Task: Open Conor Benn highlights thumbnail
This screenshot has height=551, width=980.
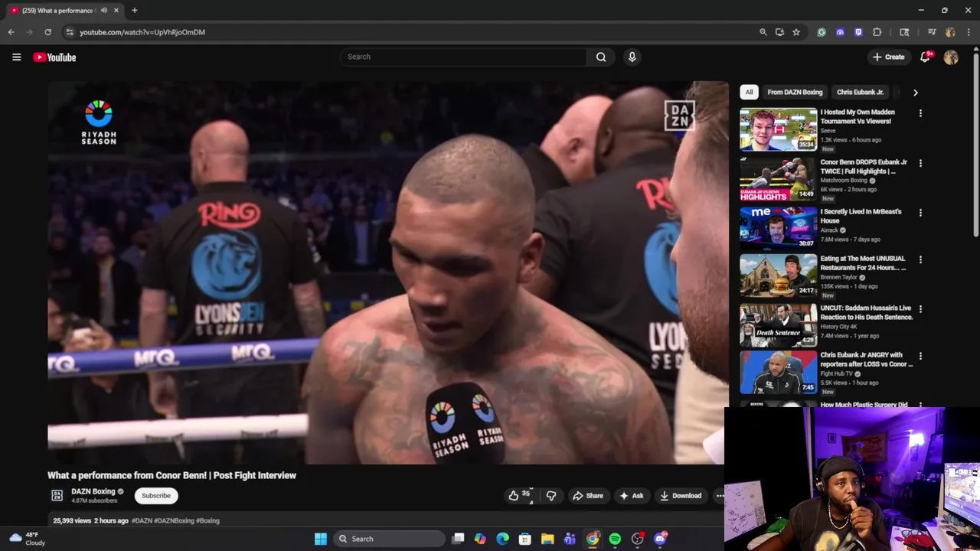Action: click(778, 180)
